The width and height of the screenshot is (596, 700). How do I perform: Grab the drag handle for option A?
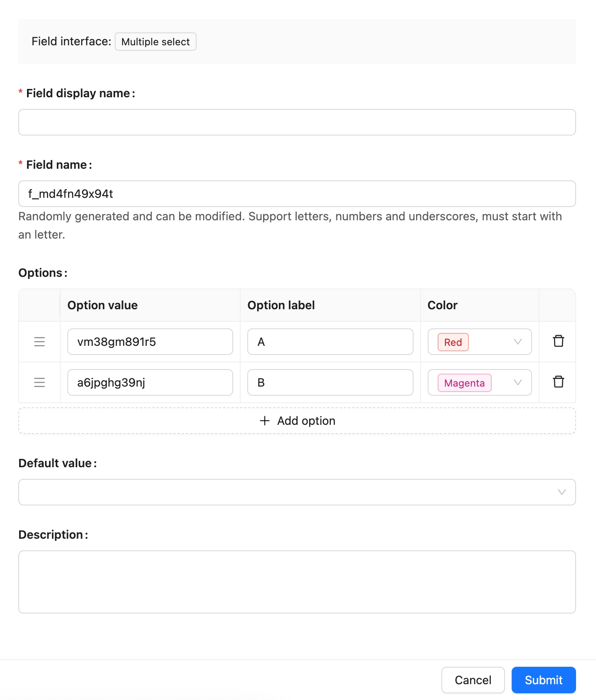tap(39, 342)
